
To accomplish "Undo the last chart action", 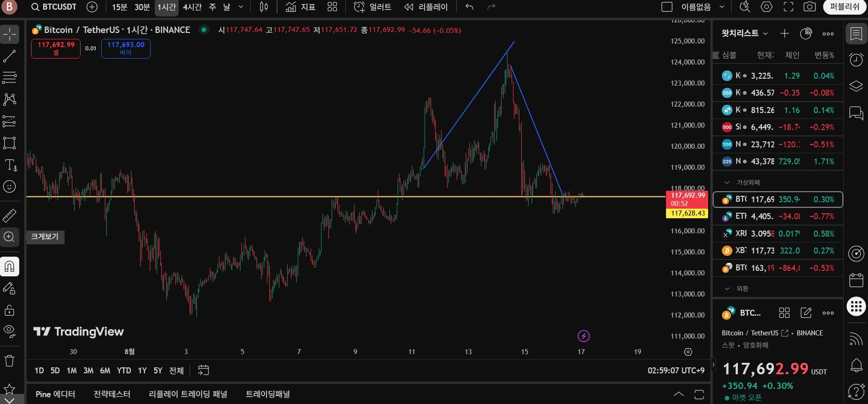I will 469,7.
